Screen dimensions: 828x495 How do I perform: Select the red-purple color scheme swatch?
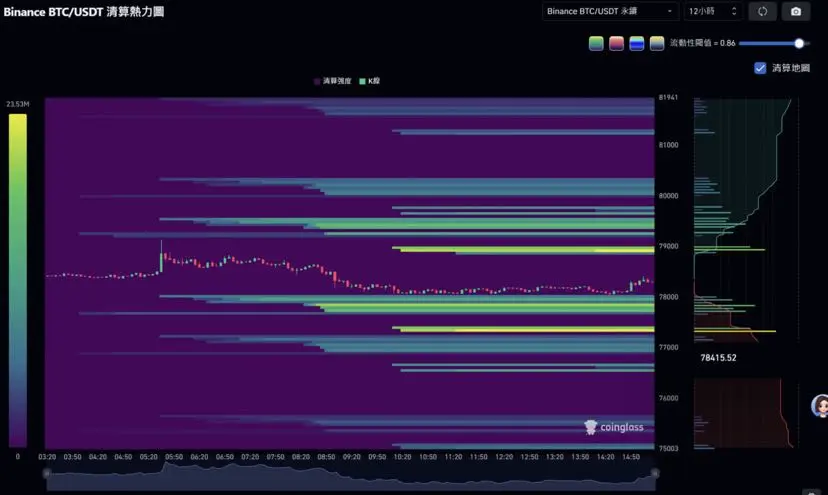click(x=616, y=43)
